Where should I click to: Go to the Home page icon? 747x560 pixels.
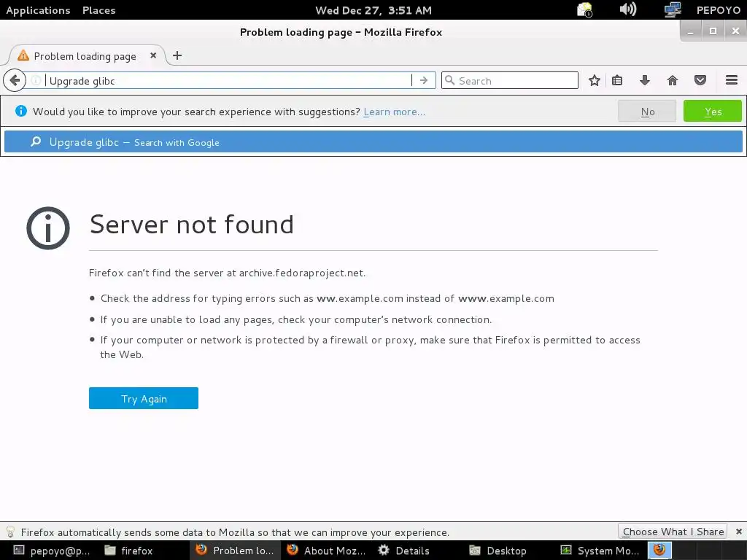coord(672,80)
